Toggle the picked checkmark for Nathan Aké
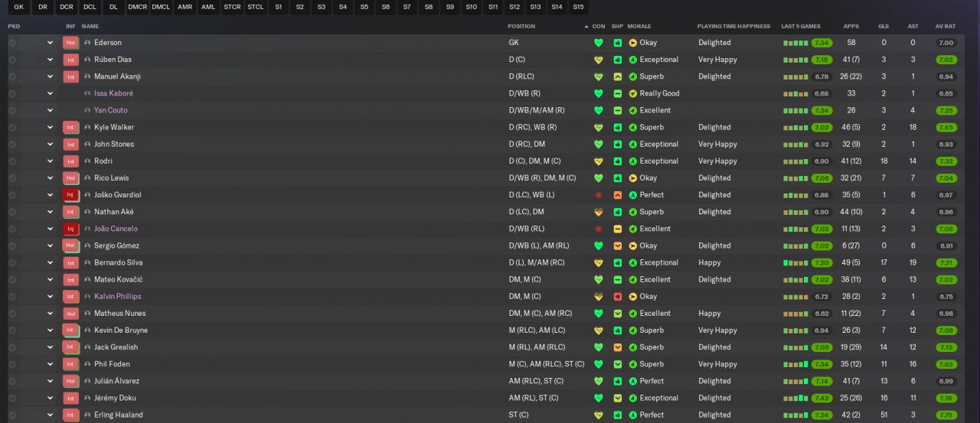The image size is (980, 423). (12, 212)
